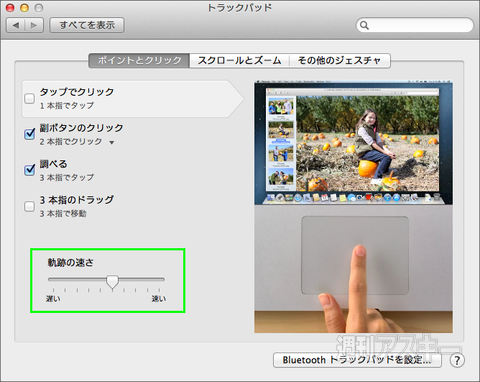
Task: Uncheck the 副ボタンのクリック checkbox
Action: click(x=29, y=134)
